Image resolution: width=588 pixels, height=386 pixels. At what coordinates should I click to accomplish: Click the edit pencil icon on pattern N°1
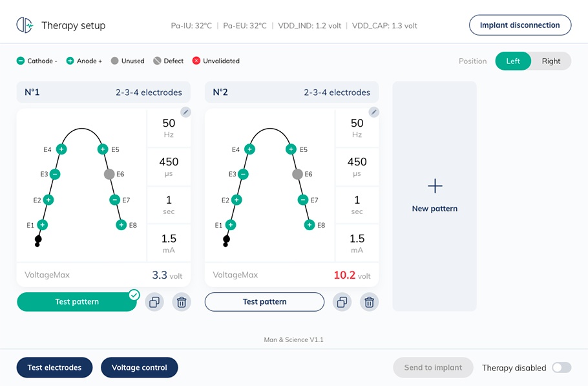(185, 112)
